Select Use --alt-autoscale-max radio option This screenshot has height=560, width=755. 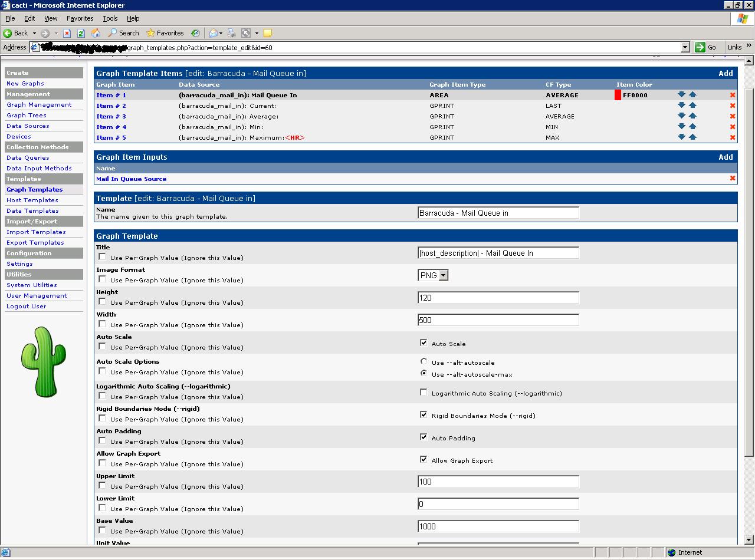[x=424, y=373]
